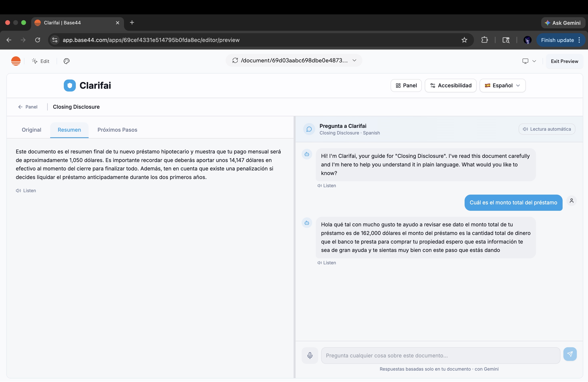Click the Base44 orange logo icon
The height and width of the screenshot is (382, 588).
[16, 61]
